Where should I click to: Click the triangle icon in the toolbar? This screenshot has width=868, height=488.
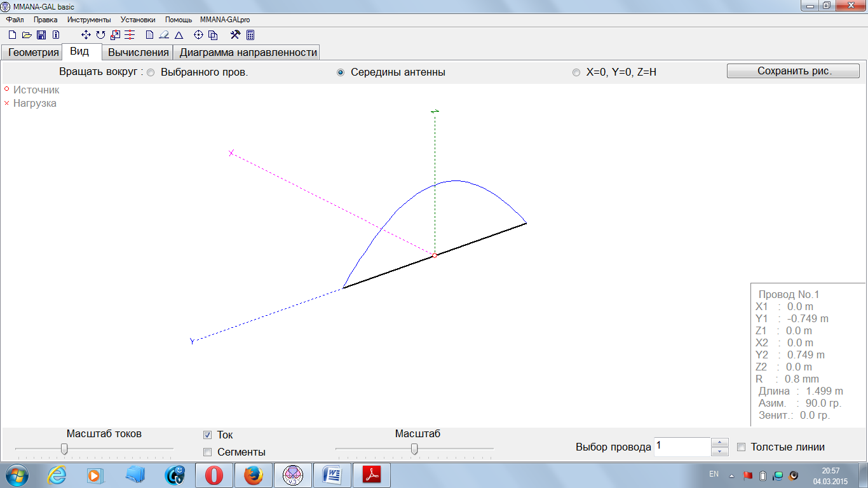(179, 35)
